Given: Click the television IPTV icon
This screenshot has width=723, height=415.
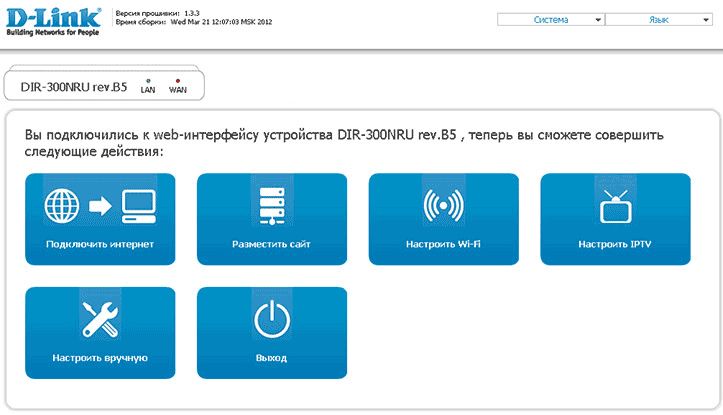Looking at the screenshot, I should pyautogui.click(x=615, y=205).
